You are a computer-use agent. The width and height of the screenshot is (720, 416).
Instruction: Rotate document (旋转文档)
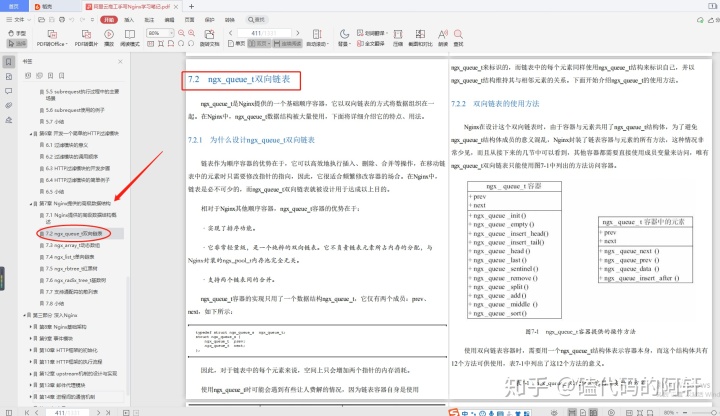(x=209, y=38)
